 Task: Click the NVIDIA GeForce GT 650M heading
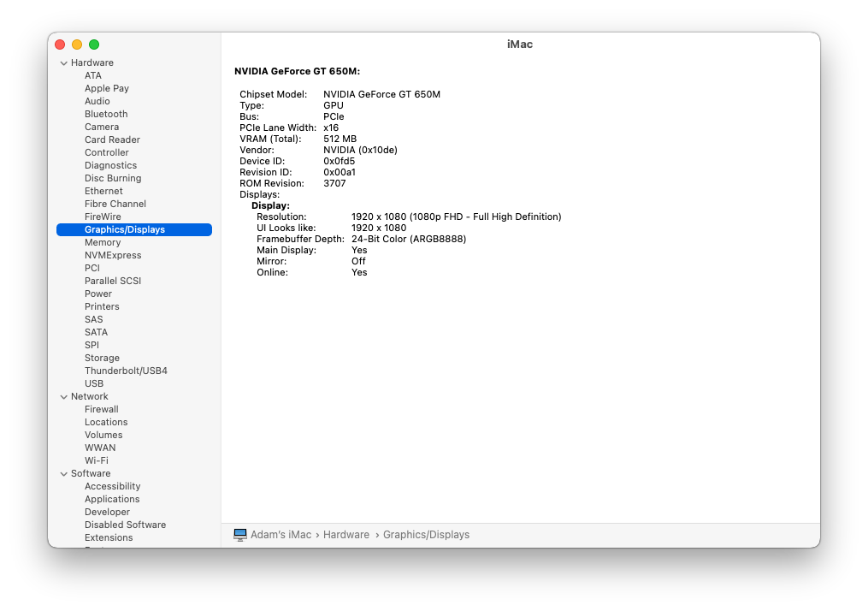pos(298,72)
